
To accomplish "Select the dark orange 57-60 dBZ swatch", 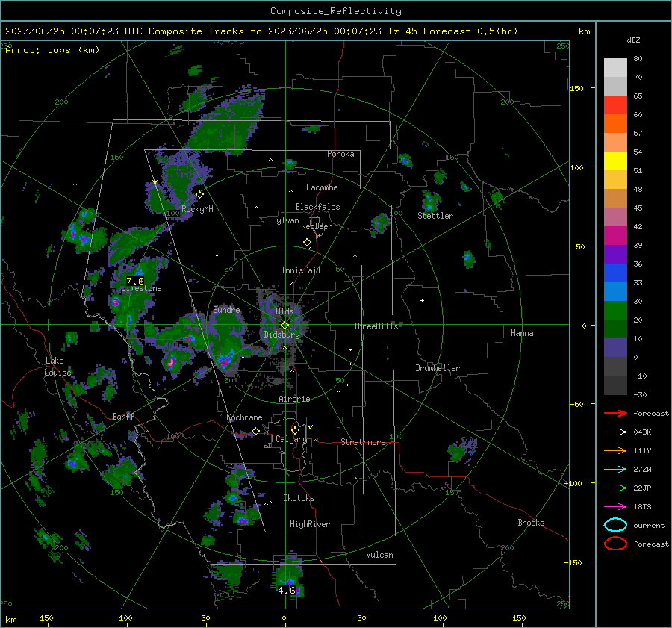I will (x=615, y=123).
